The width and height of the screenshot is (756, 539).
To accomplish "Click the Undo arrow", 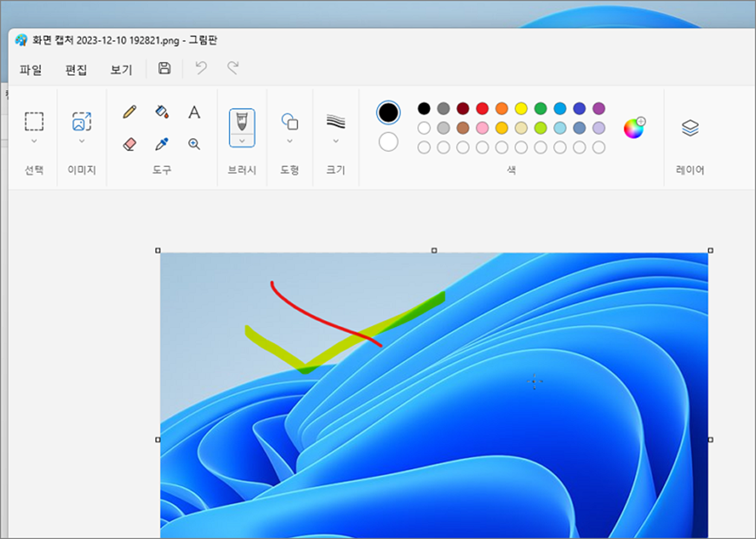I will (201, 68).
